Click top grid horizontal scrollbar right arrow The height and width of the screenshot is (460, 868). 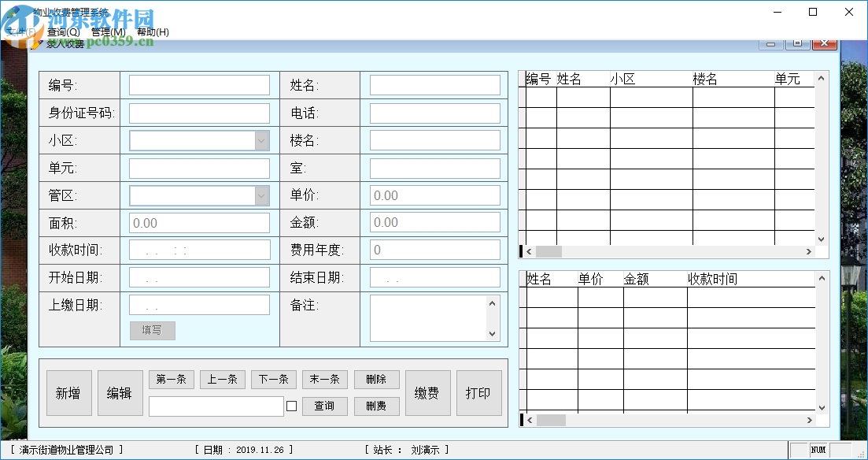pyautogui.click(x=809, y=251)
